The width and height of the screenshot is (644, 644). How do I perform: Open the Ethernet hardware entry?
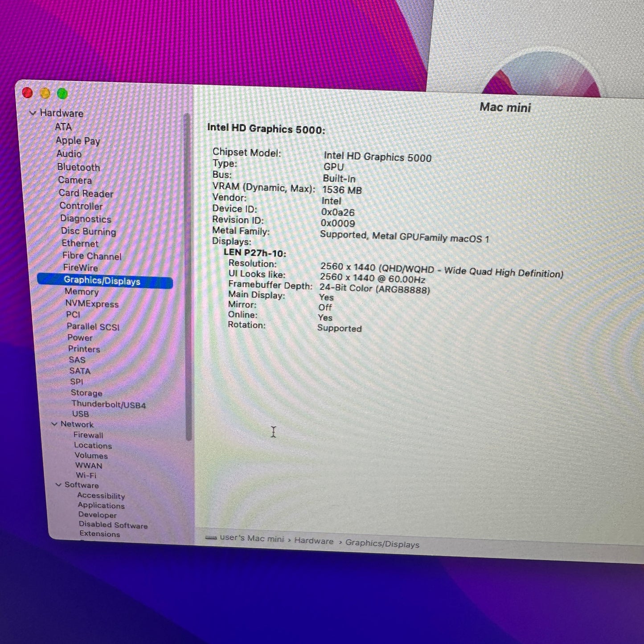tap(80, 243)
